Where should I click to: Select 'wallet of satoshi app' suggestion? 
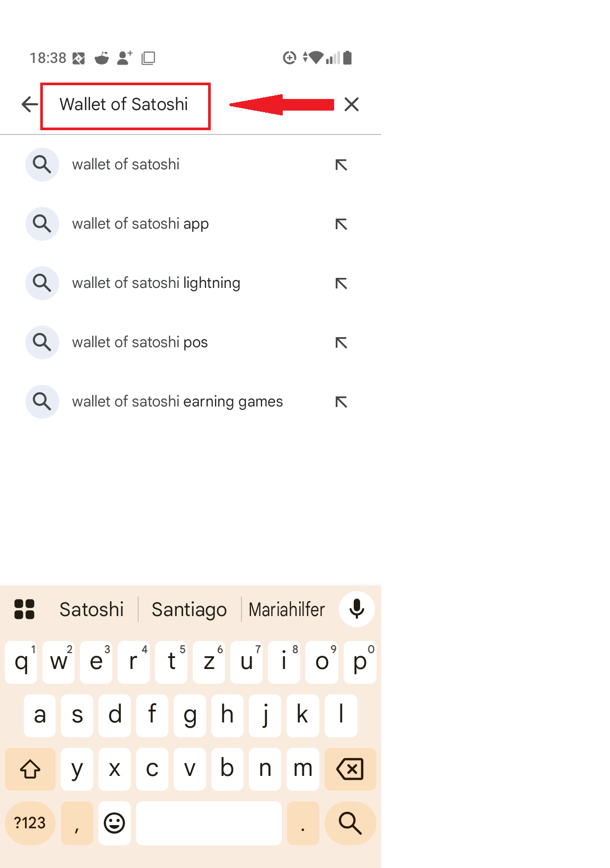(x=140, y=224)
